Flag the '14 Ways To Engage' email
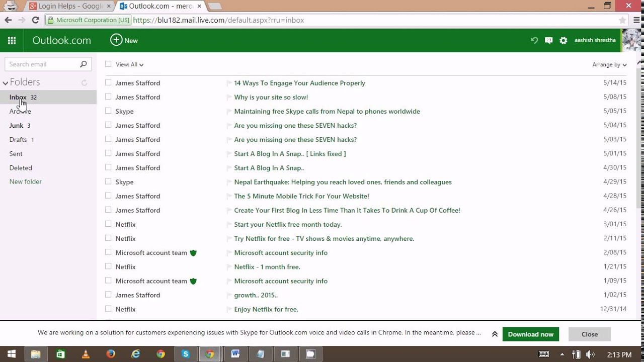Viewport: 644px width, 362px height. (229, 83)
